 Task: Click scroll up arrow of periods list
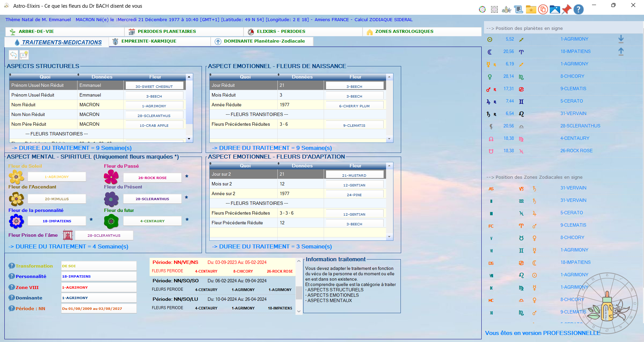pos(299,261)
